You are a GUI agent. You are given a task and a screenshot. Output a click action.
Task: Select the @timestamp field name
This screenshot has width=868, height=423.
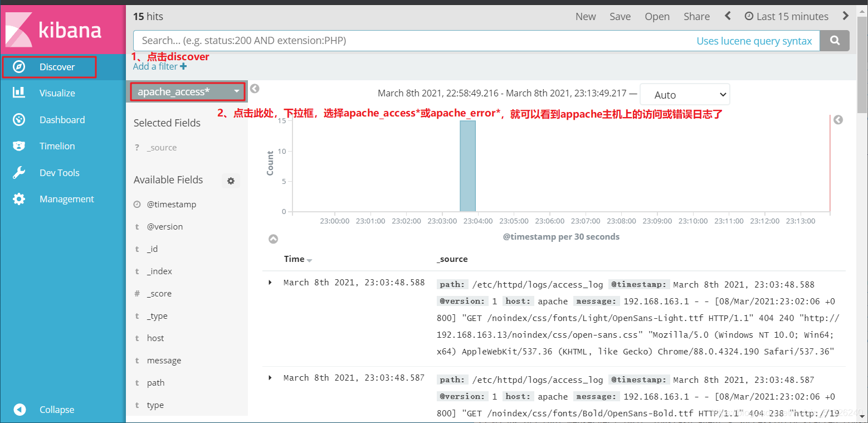[172, 205]
